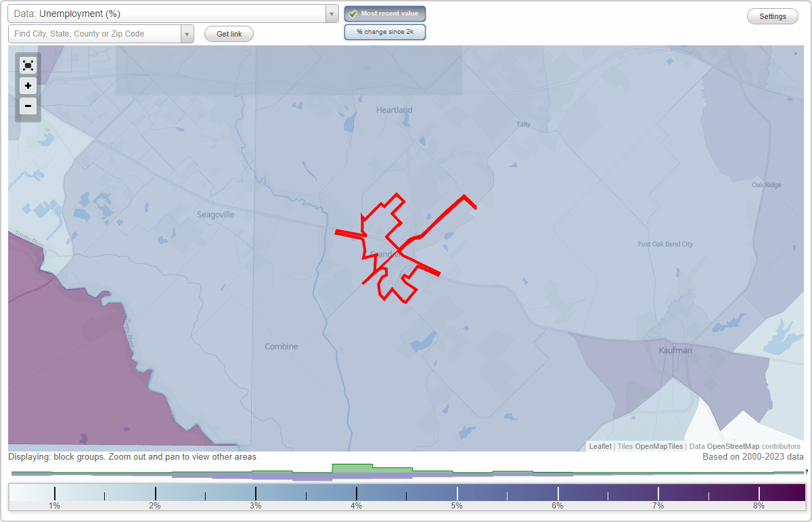Click the Seagoville label on map

coord(216,215)
